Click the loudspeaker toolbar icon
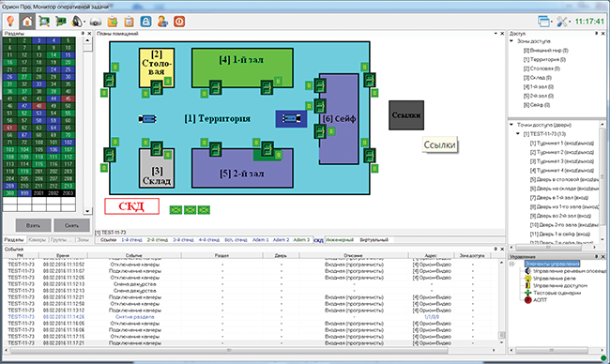Screen dimensions: 610x364 pos(77,21)
